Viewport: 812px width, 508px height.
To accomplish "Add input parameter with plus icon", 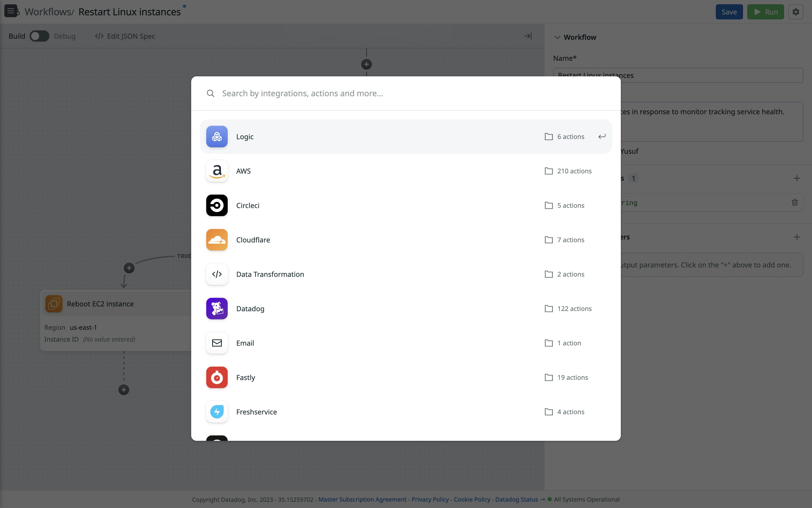I will 797,178.
